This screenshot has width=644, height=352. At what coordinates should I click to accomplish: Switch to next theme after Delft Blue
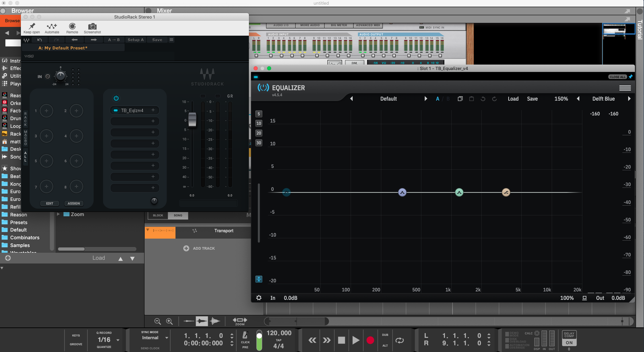tap(629, 99)
